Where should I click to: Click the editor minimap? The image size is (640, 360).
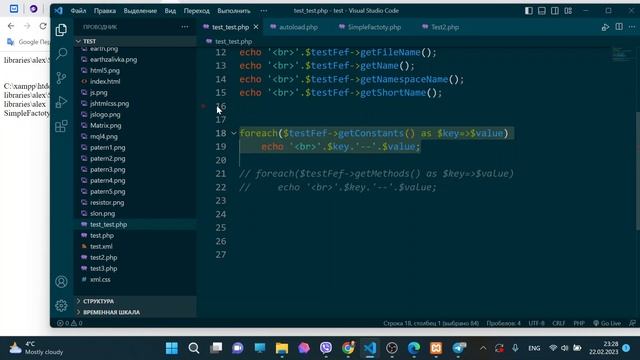coord(622,55)
